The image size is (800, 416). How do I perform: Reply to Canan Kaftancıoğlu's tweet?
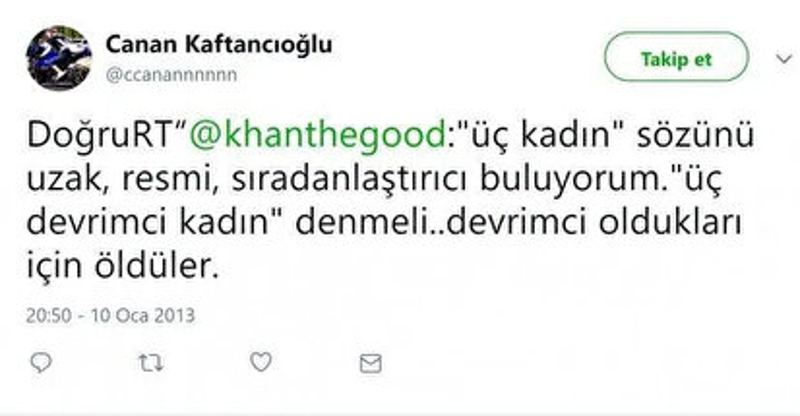(41, 363)
